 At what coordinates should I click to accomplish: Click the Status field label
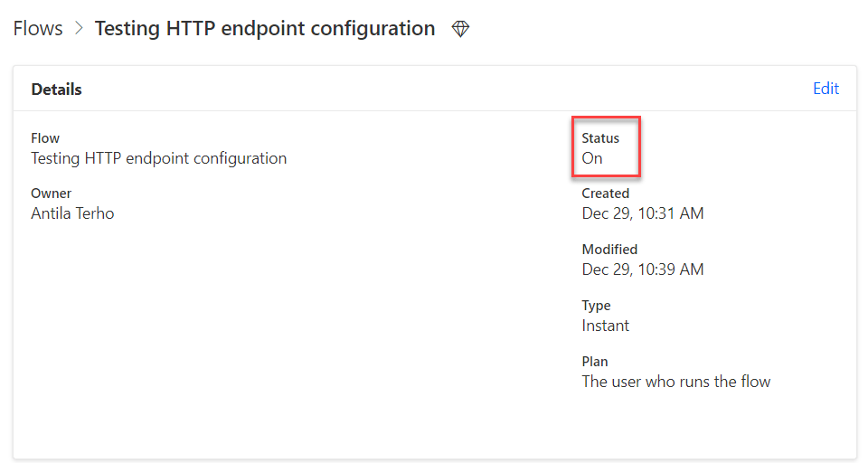coord(600,138)
